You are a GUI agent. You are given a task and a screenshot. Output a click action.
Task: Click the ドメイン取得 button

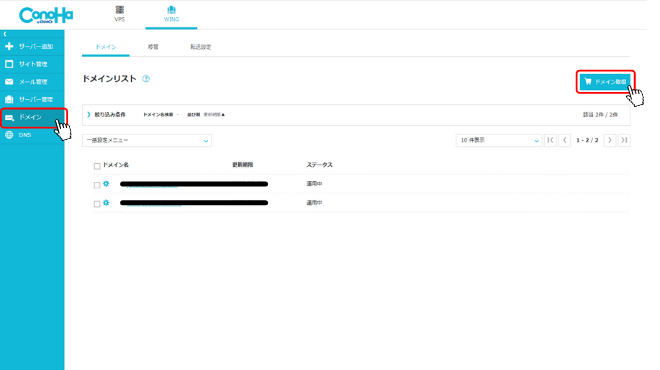605,82
